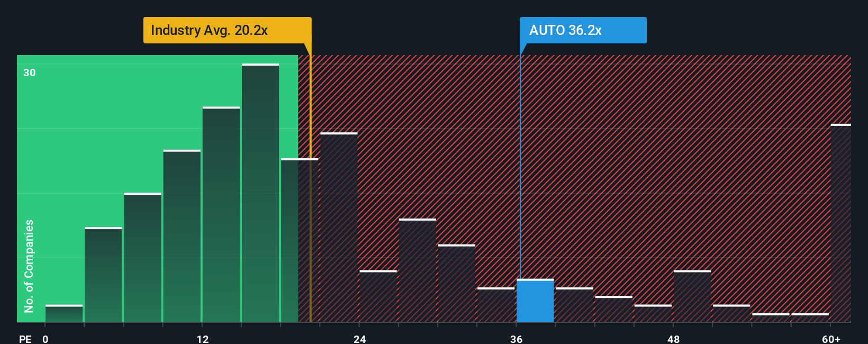The image size is (868, 344).
Task: Select the x-axis label 12
Action: [203, 339]
